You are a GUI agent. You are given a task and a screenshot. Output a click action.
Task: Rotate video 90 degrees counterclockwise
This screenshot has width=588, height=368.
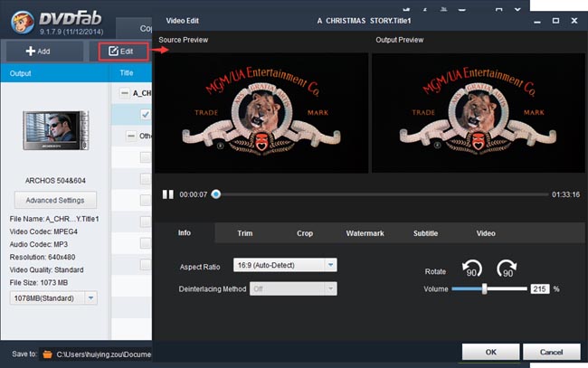pos(471,269)
